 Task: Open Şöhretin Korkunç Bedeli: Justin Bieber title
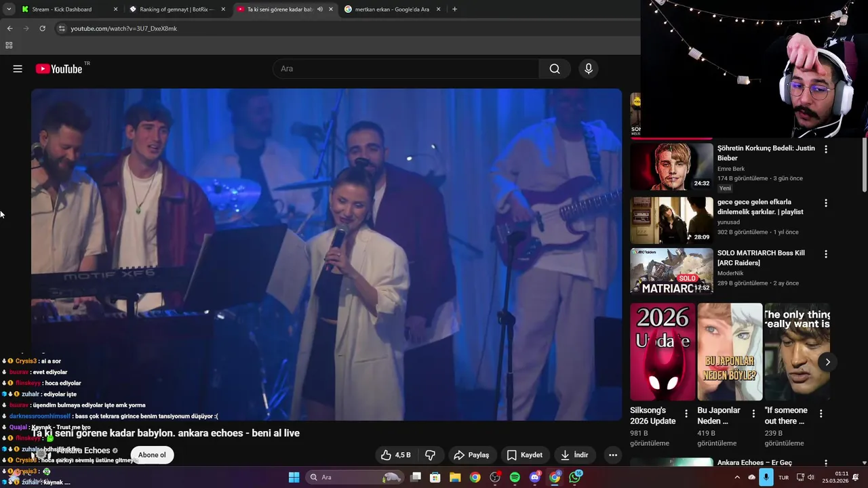point(766,152)
